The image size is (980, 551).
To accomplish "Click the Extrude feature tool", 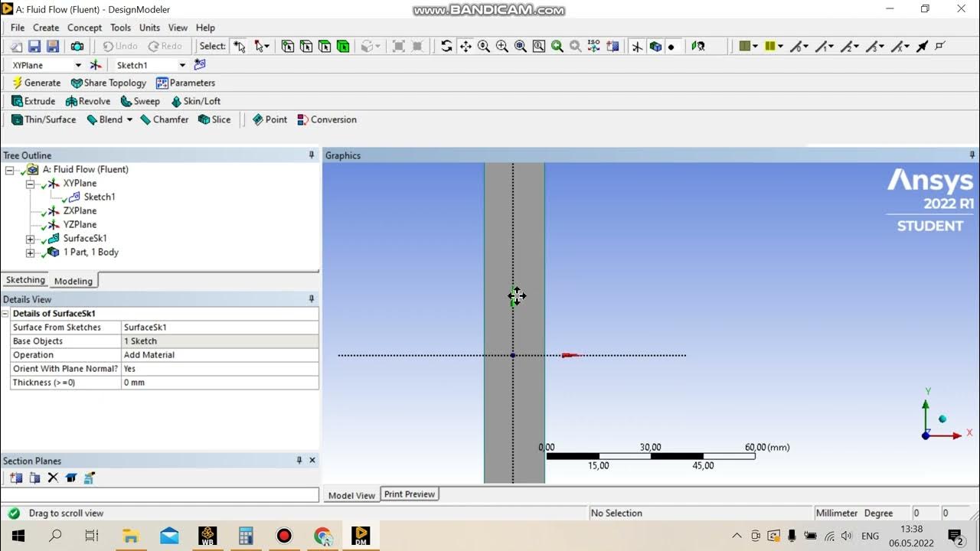I will (33, 101).
